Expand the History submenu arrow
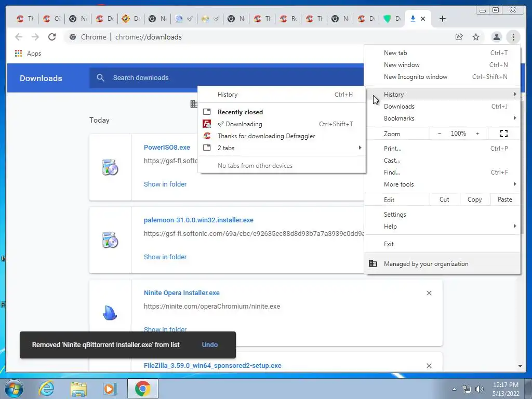The width and height of the screenshot is (532, 399). pyautogui.click(x=515, y=95)
